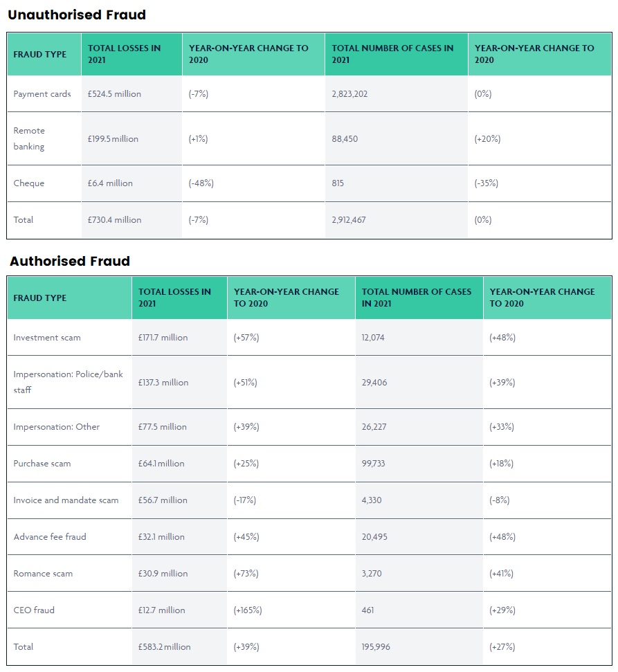
Task: Select the 2,823,202 cases cell
Action: (x=349, y=94)
